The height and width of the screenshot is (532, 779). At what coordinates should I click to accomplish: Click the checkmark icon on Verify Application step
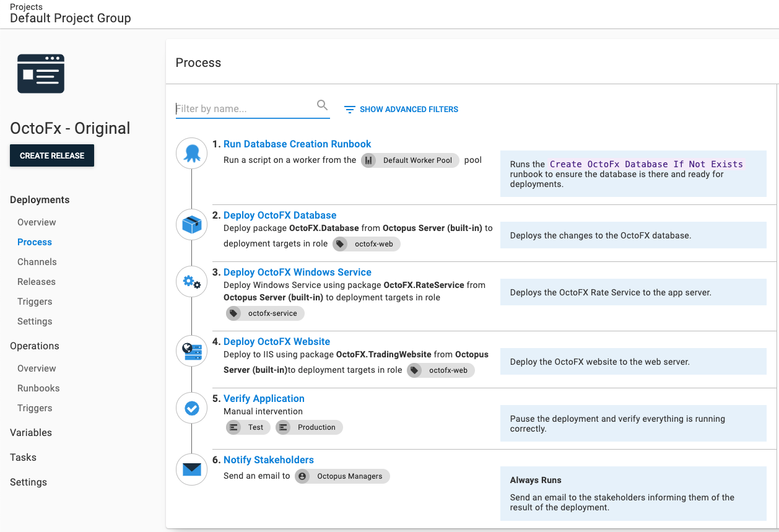[191, 408]
